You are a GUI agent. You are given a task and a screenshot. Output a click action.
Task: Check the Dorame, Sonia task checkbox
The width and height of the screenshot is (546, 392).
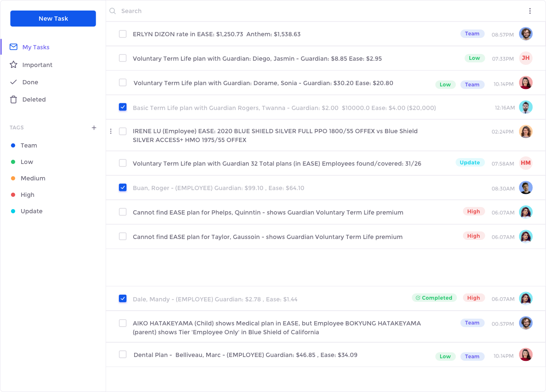click(123, 83)
